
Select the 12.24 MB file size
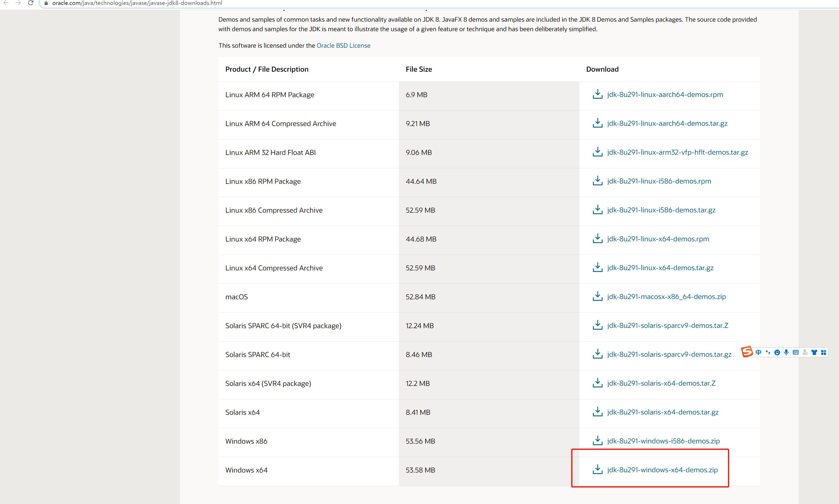pos(420,326)
